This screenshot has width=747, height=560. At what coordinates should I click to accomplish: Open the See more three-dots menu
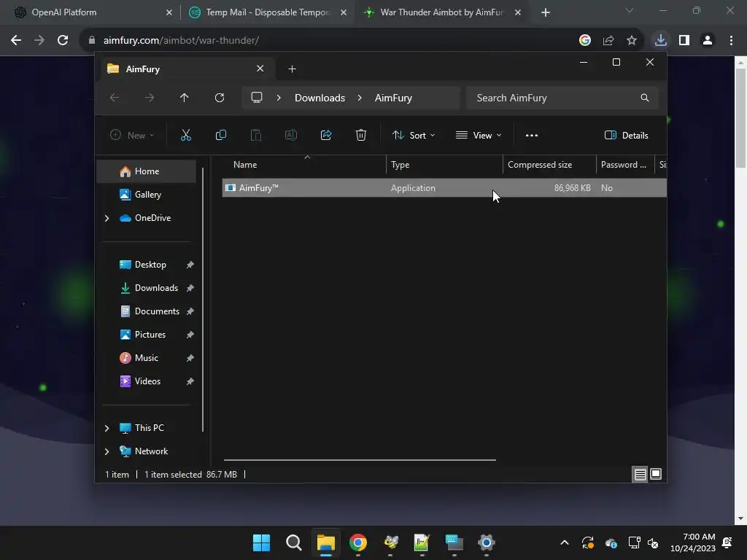(532, 135)
